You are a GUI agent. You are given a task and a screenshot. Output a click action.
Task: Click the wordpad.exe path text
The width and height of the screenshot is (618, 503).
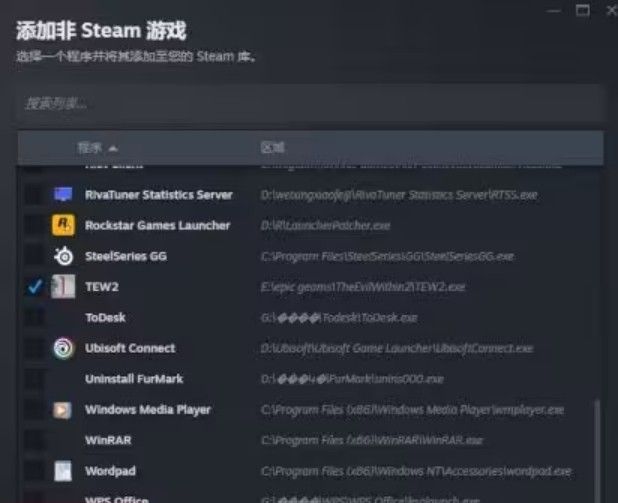pyautogui.click(x=416, y=471)
